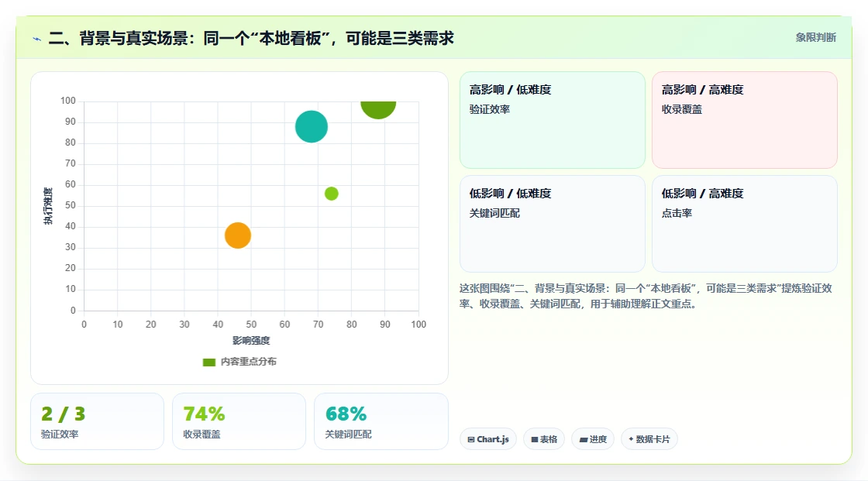Click the 验证效率 label under 2 / 3
This screenshot has height=481, width=868.
coord(59,435)
